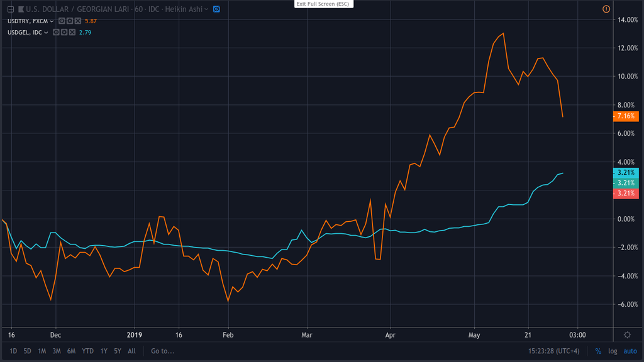Click the −6.00% label on the price axis
The width and height of the screenshot is (644, 362).
pyautogui.click(x=628, y=304)
